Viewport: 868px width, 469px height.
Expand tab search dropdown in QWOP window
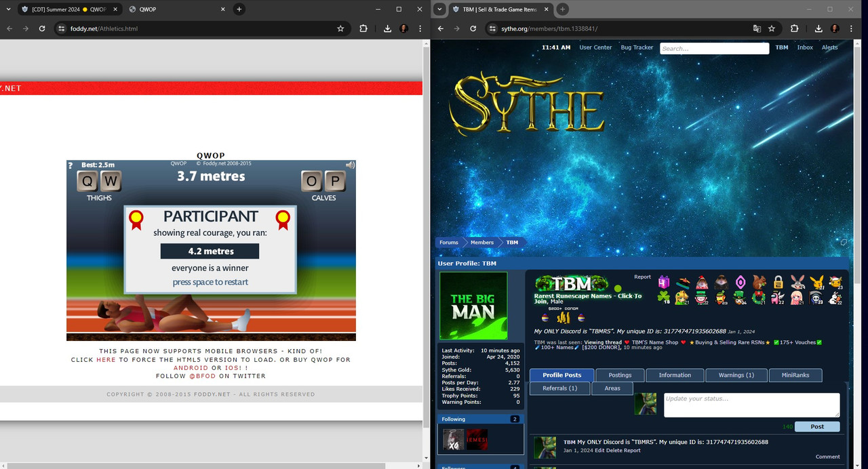coord(8,9)
